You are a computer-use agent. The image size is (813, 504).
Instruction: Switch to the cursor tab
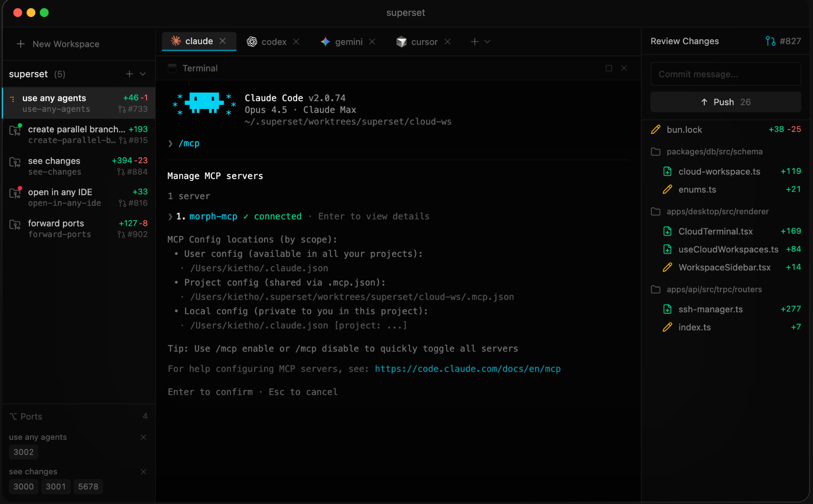(x=418, y=41)
